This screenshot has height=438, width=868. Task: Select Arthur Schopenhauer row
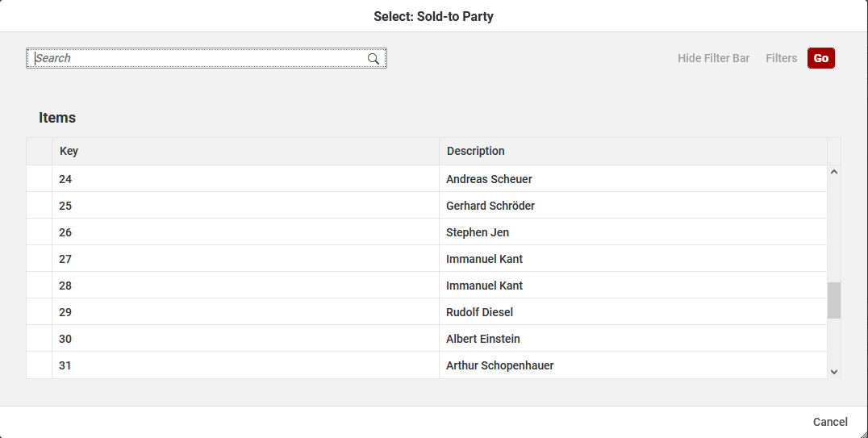[x=499, y=365]
